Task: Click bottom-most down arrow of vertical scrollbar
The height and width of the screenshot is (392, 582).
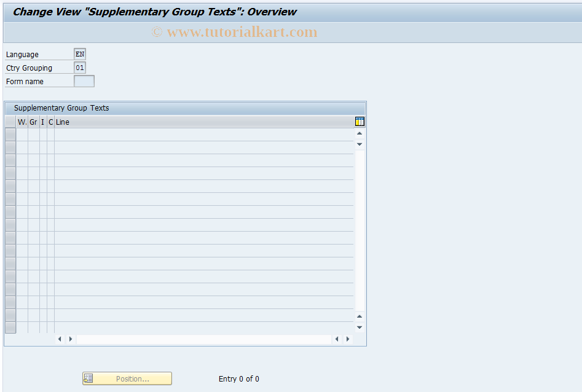Action: 360,327
